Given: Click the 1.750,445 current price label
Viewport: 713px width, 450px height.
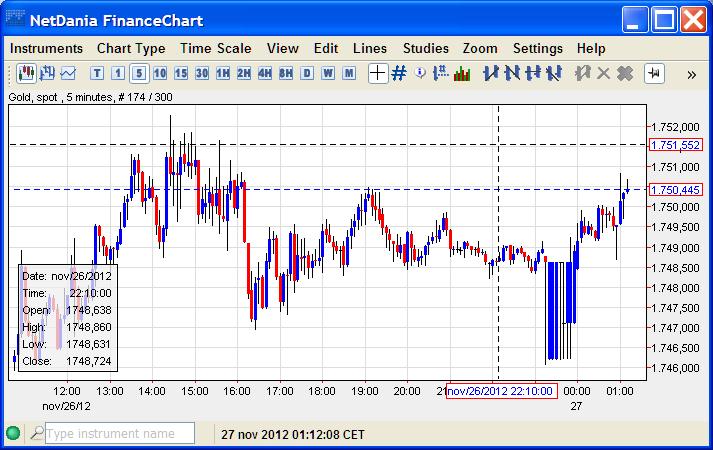Looking at the screenshot, I should coord(676,190).
